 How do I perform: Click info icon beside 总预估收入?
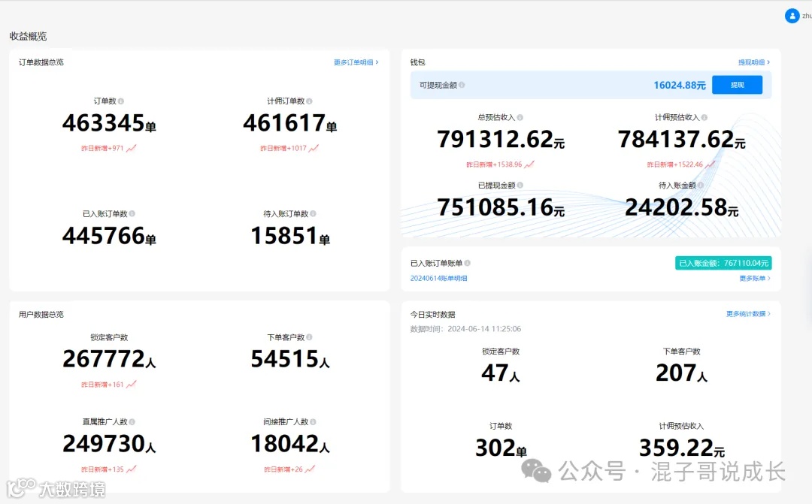(520, 117)
